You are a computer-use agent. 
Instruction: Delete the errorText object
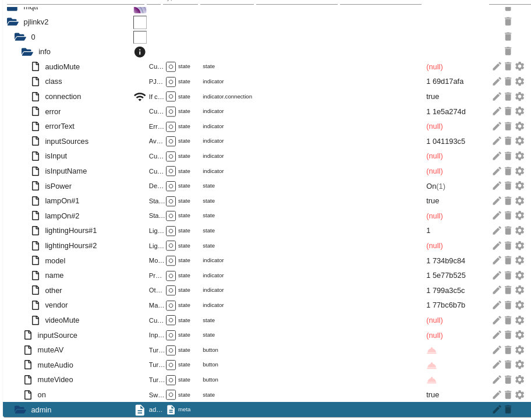(x=508, y=126)
